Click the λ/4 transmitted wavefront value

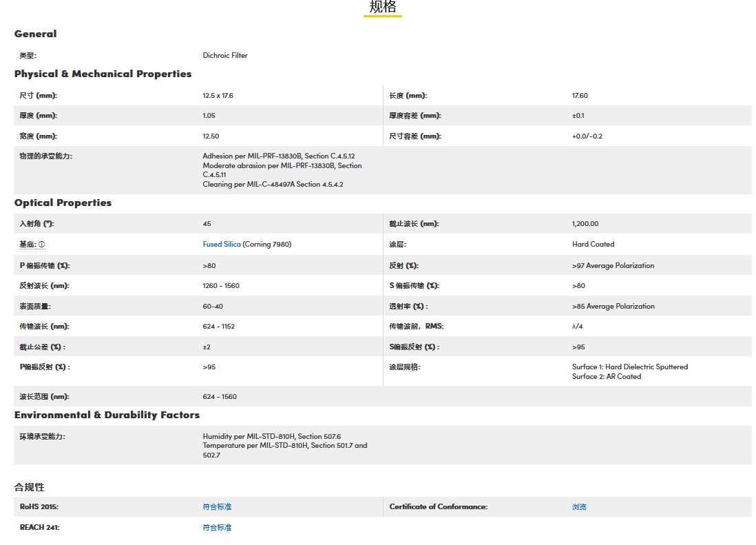[578, 327]
